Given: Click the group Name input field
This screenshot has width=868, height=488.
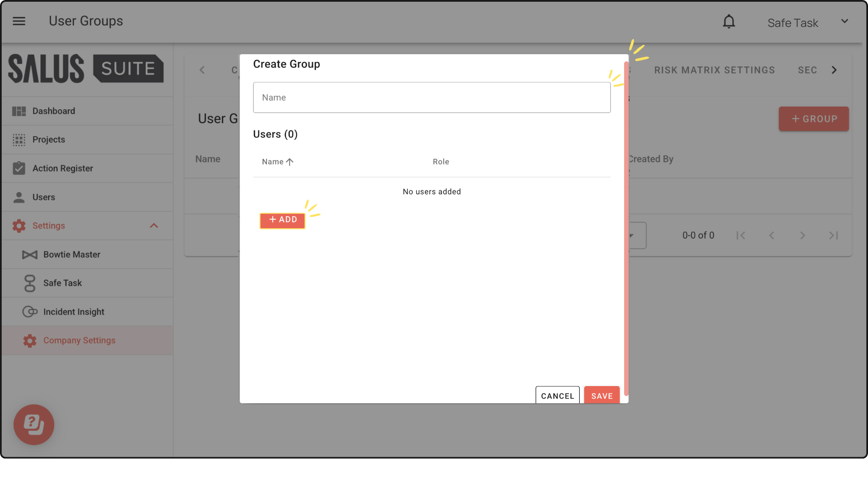Looking at the screenshot, I should coord(431,98).
